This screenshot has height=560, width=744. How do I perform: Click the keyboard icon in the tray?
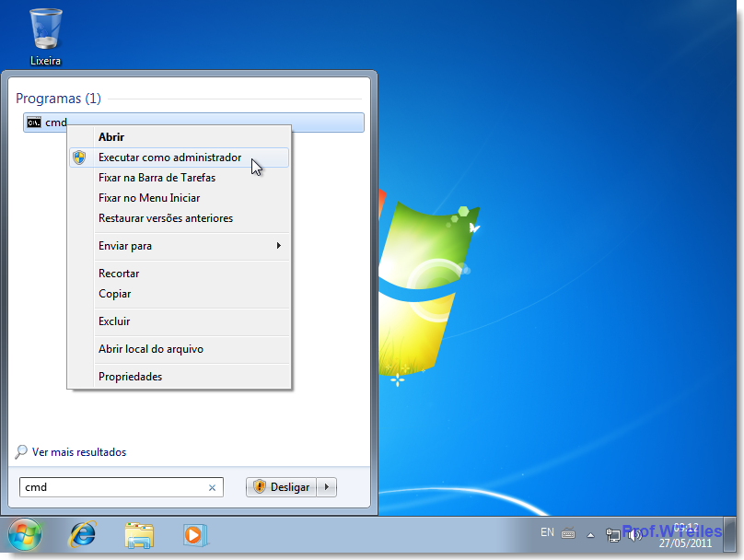pyautogui.click(x=568, y=534)
